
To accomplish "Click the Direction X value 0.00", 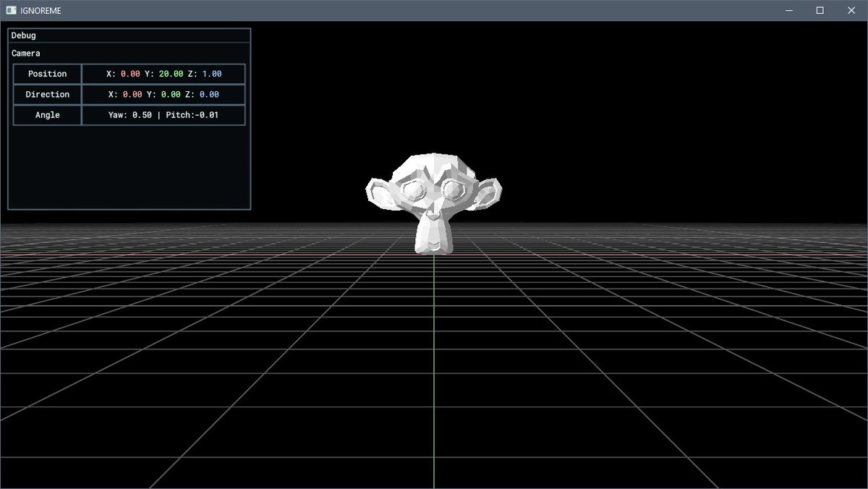I will 132,95.
